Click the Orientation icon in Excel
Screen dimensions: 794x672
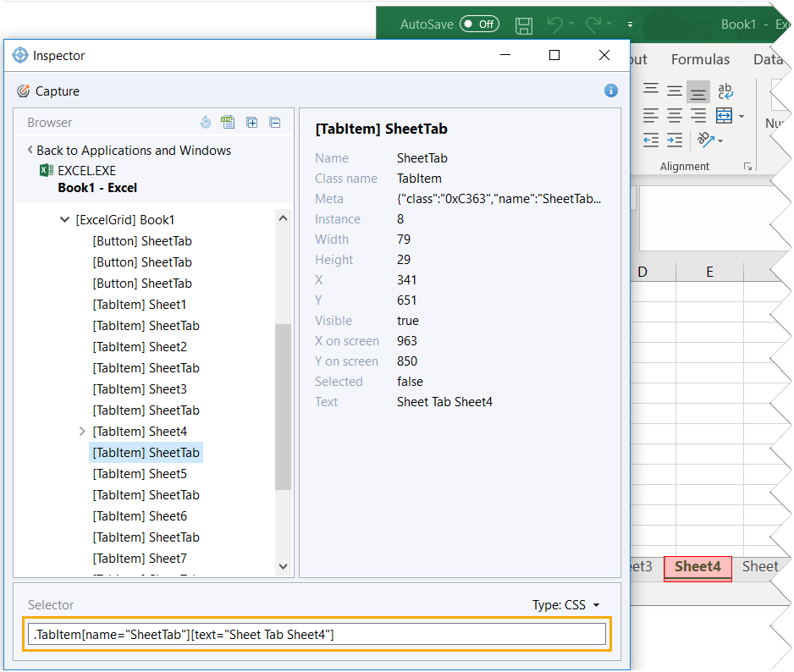705,140
